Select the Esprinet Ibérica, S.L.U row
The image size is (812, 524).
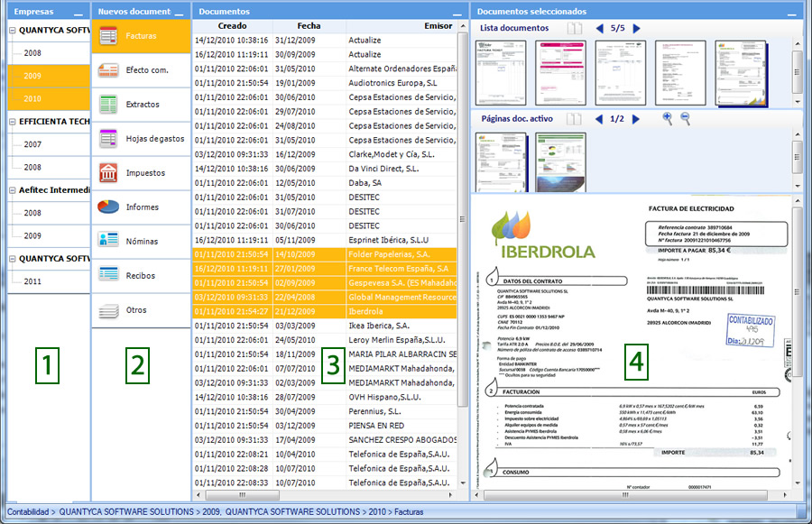325,240
